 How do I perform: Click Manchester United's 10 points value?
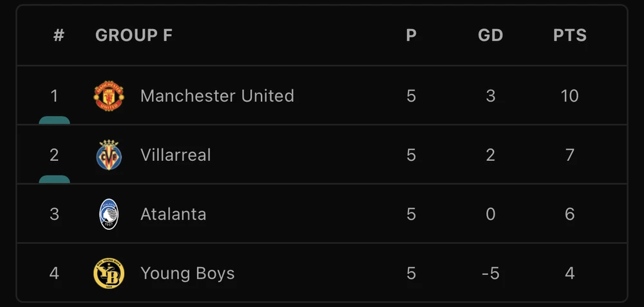[570, 96]
